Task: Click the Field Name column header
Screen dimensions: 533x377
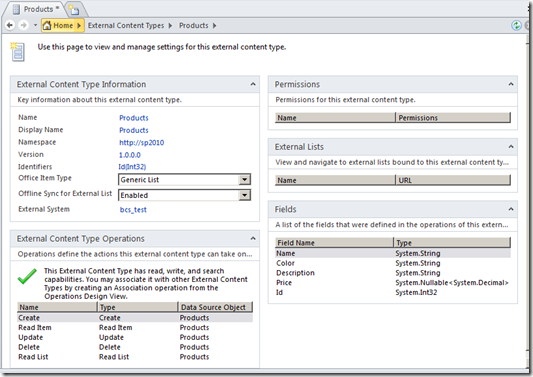Action: click(x=334, y=243)
